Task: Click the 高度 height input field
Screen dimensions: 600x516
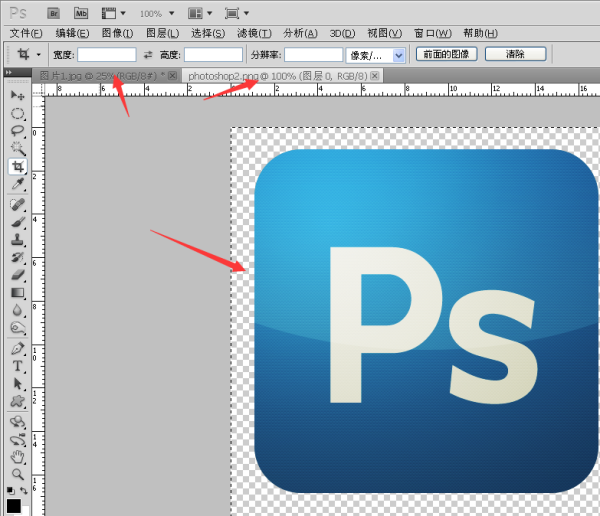Action: point(214,55)
